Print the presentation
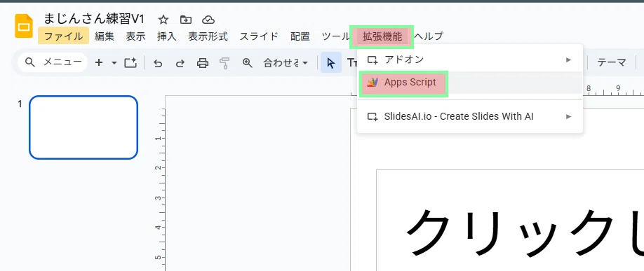 click(x=203, y=63)
